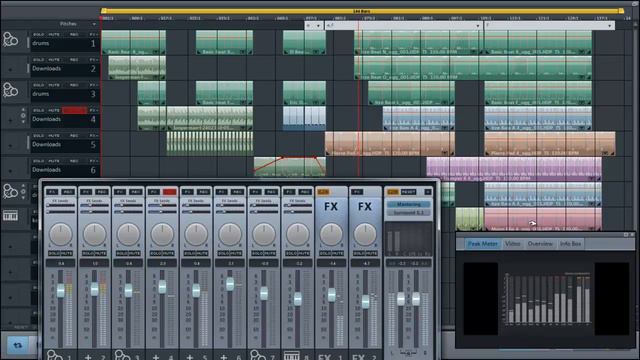This screenshot has height=360, width=640.
Task: Open track 5 FX dropdown
Action: [93, 136]
